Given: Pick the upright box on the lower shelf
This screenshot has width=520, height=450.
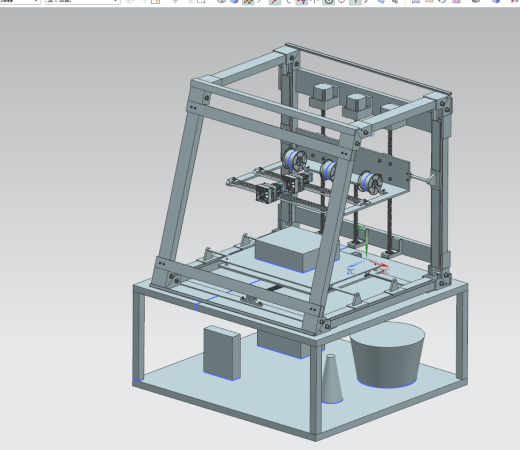Looking at the screenshot, I should (222, 353).
